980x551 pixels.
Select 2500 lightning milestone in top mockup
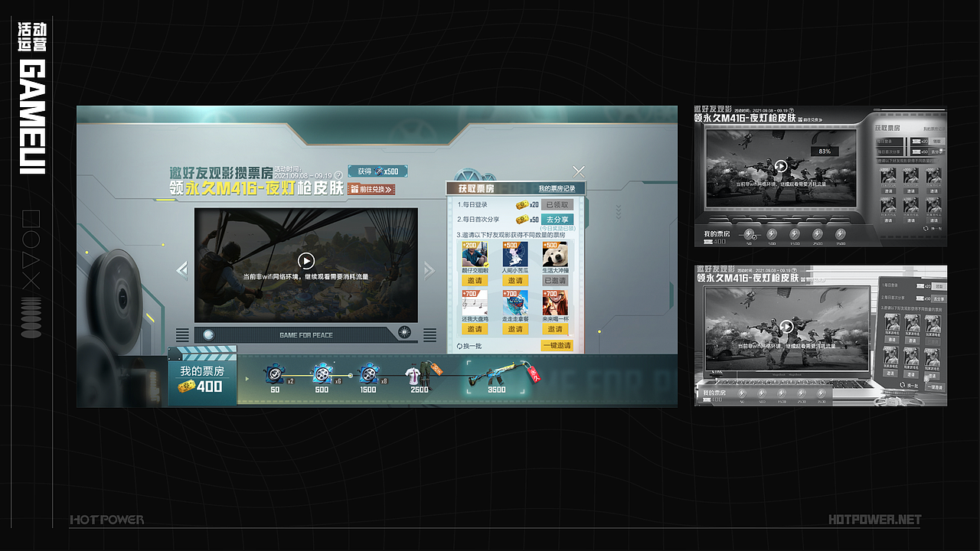[818, 234]
